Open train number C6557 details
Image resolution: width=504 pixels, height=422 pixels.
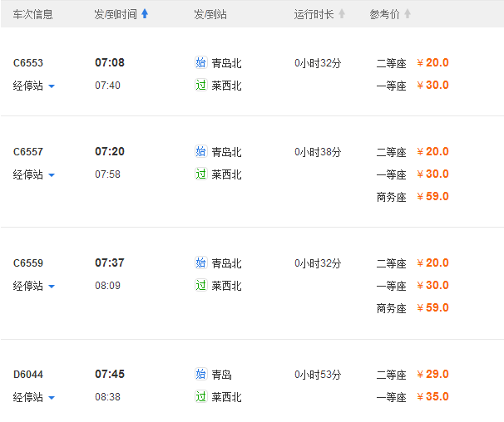tap(28, 152)
